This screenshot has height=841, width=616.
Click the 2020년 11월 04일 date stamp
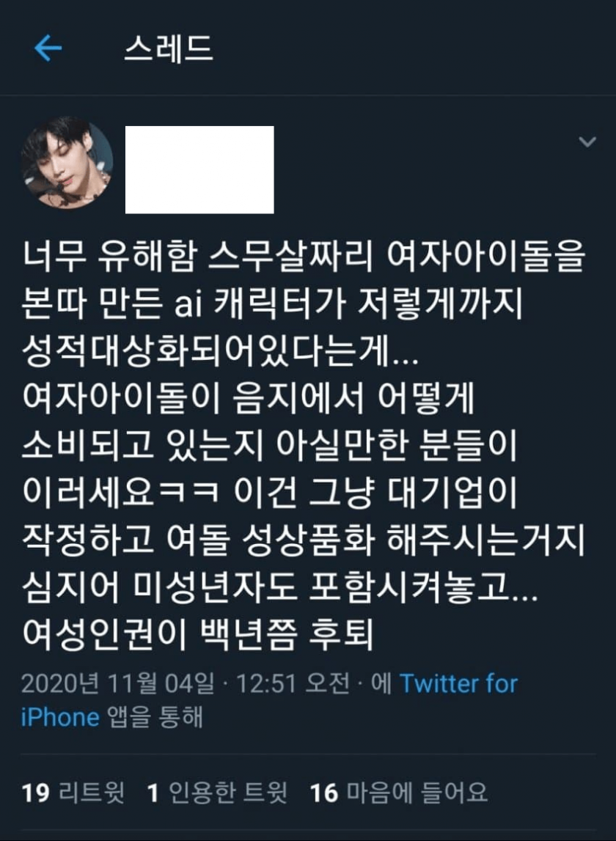click(x=117, y=683)
